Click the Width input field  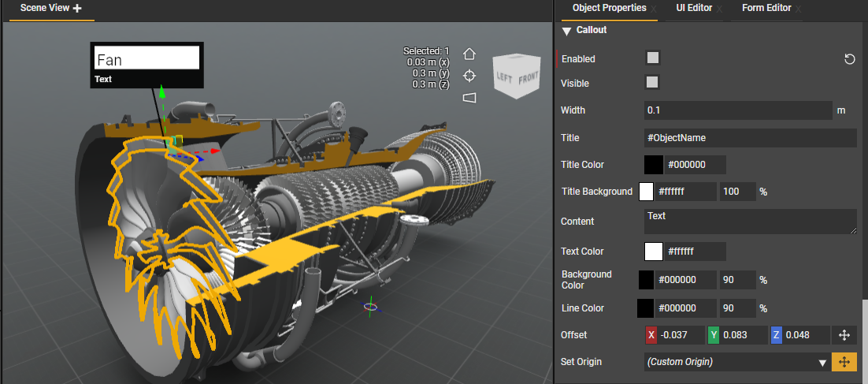pos(737,110)
